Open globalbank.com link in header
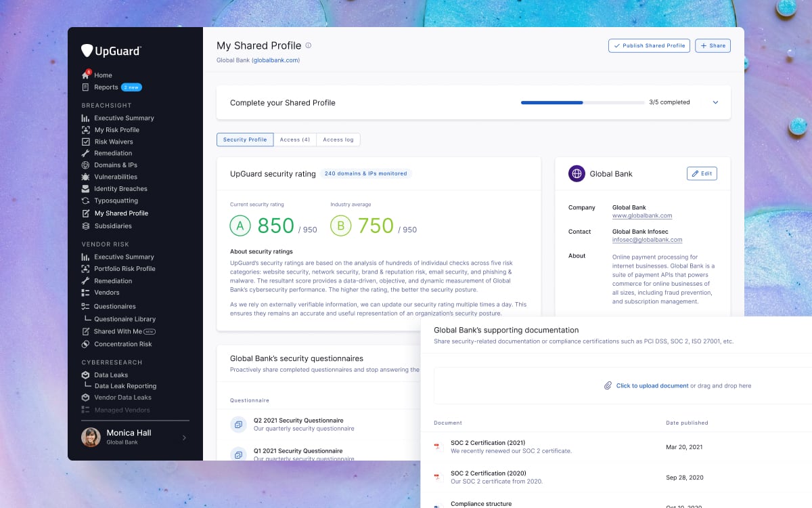 pos(275,60)
